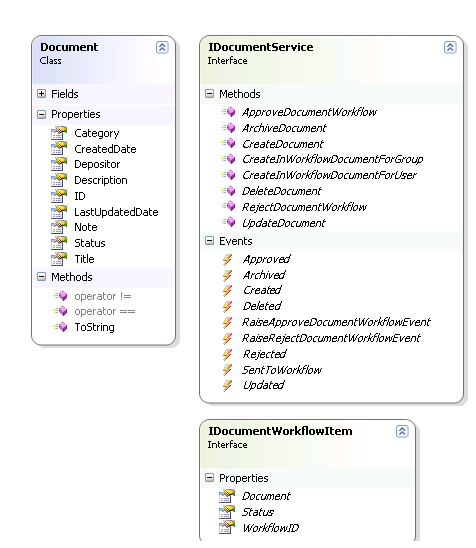476x548 pixels.
Task: Select the operator != method
Action: pos(103,296)
